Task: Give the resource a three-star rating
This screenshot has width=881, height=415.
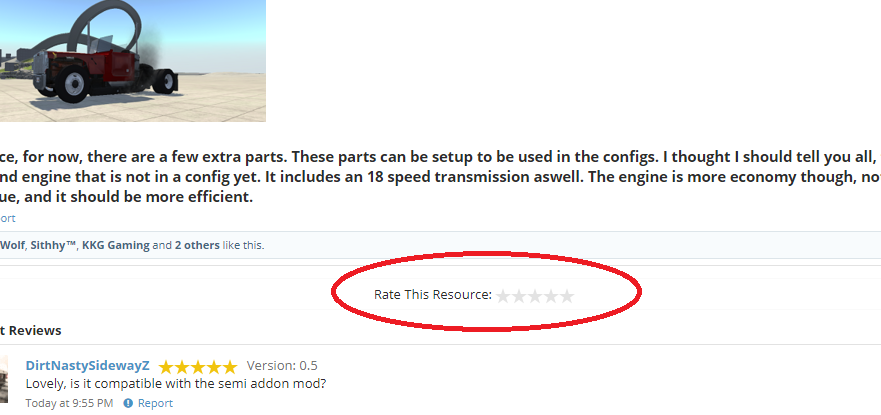Action: tap(535, 296)
